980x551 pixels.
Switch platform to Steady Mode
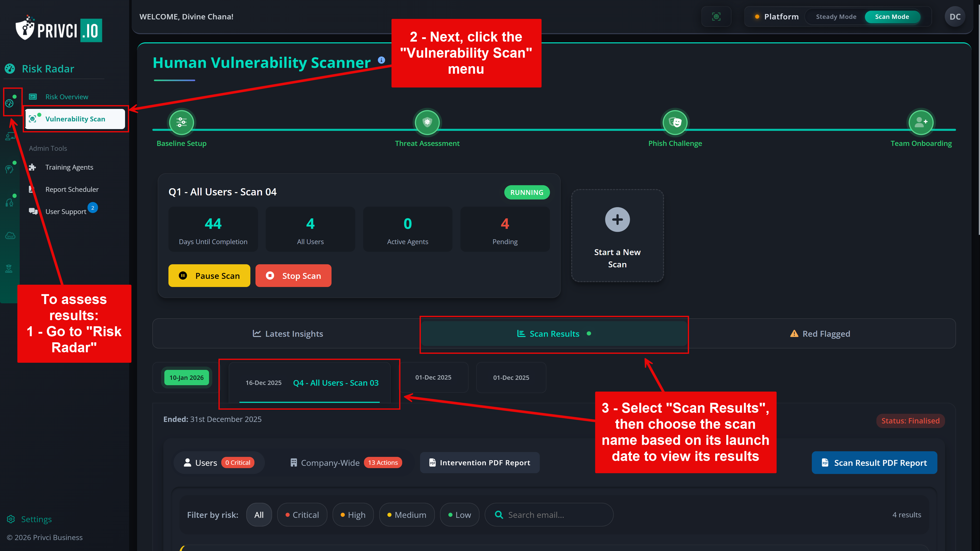pos(836,17)
